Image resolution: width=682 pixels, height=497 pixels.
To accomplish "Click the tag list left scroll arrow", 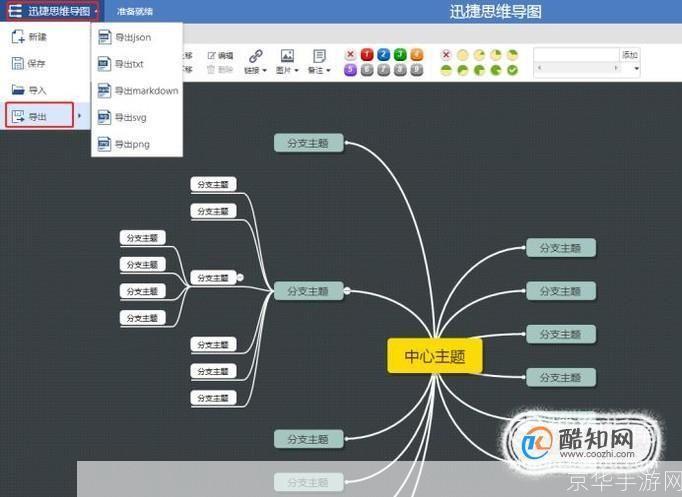I will tap(539, 68).
